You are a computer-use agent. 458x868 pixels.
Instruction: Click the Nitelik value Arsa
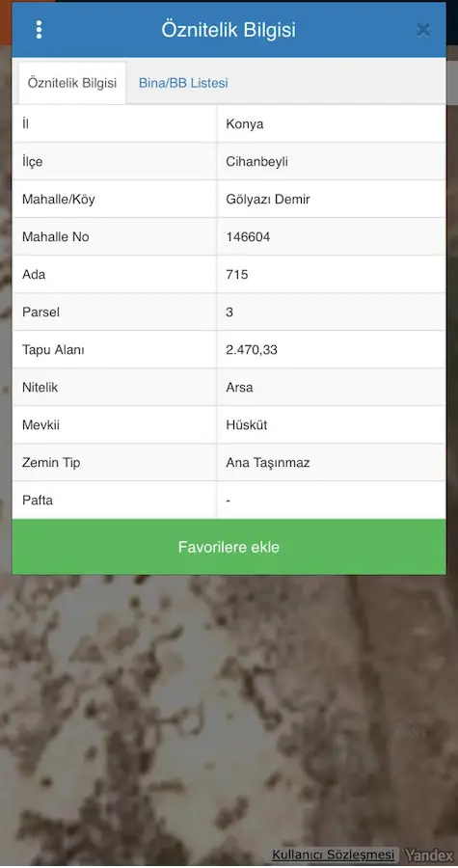click(x=239, y=388)
